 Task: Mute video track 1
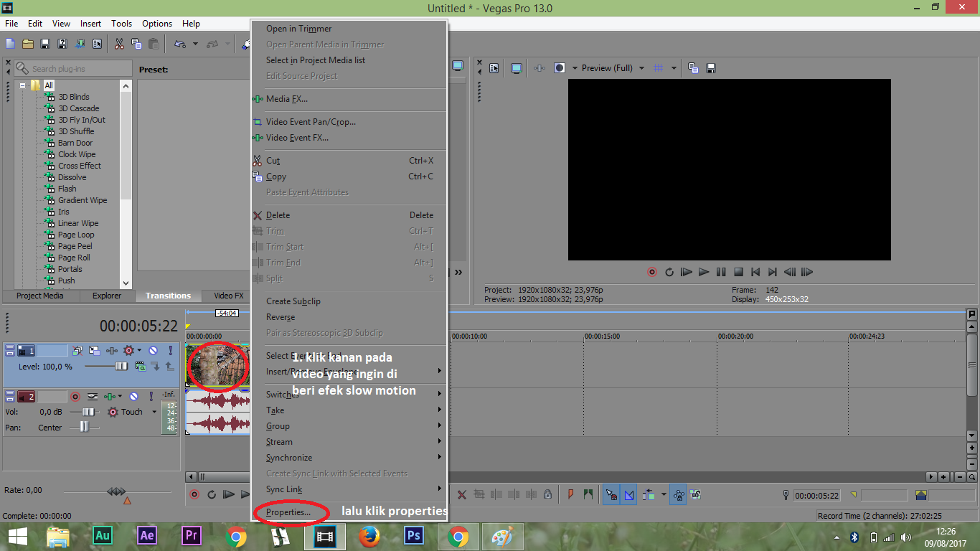[153, 351]
